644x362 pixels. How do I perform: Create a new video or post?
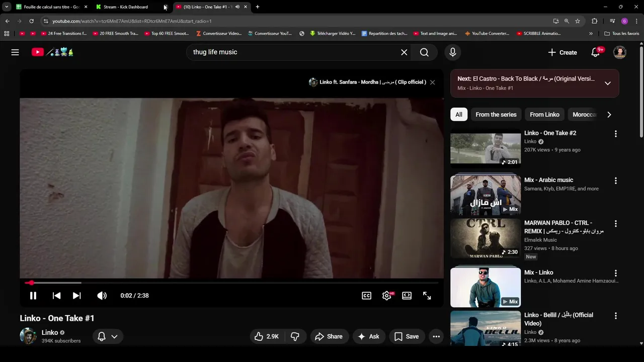click(562, 52)
